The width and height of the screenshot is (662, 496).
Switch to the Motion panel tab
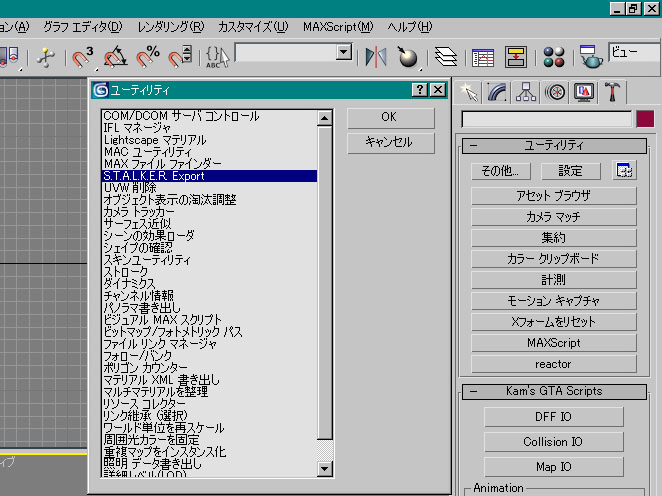(555, 92)
